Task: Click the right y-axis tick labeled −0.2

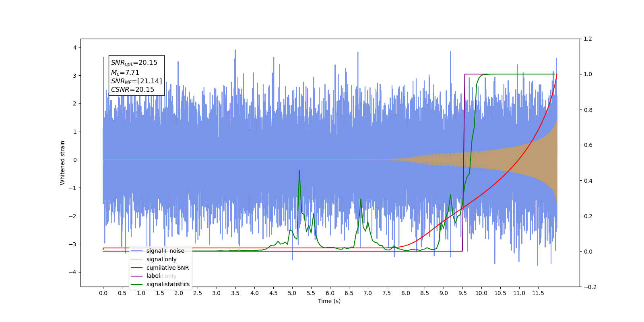Action: pos(590,287)
